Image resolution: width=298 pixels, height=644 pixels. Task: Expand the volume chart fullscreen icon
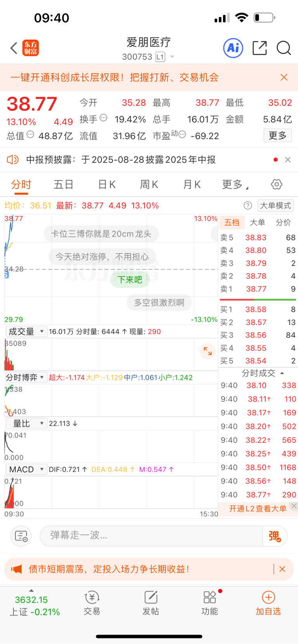(208, 351)
